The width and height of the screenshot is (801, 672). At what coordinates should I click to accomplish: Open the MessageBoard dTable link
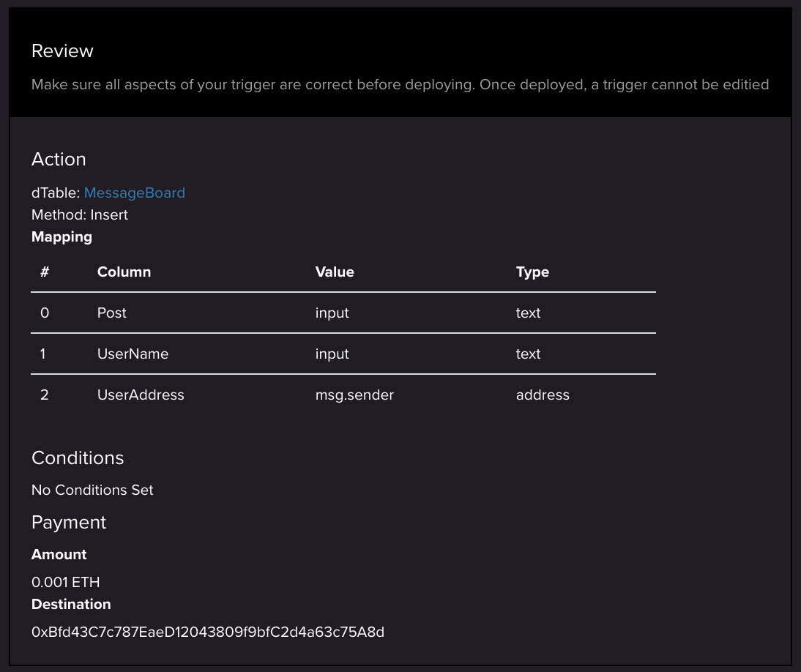tap(134, 193)
